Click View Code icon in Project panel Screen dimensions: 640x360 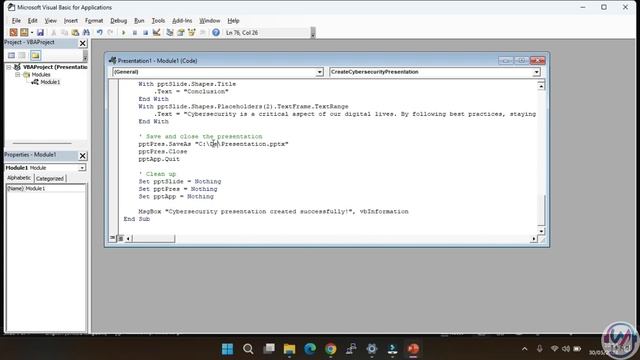click(x=11, y=55)
